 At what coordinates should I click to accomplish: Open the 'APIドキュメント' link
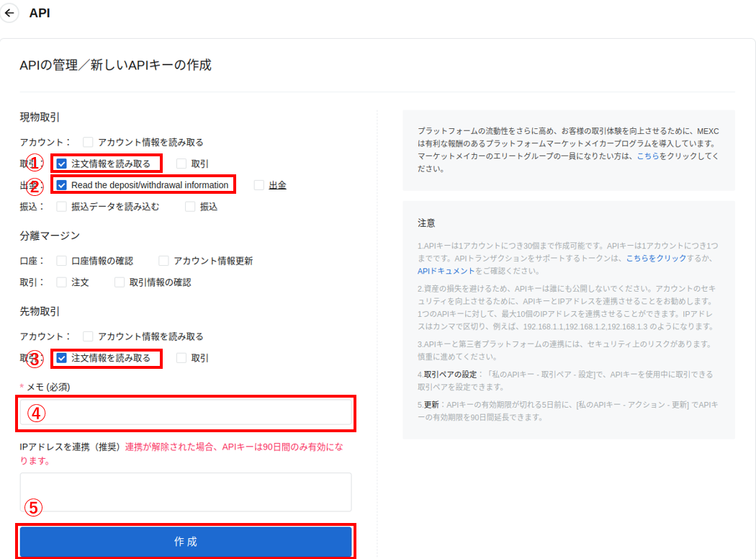point(446,271)
